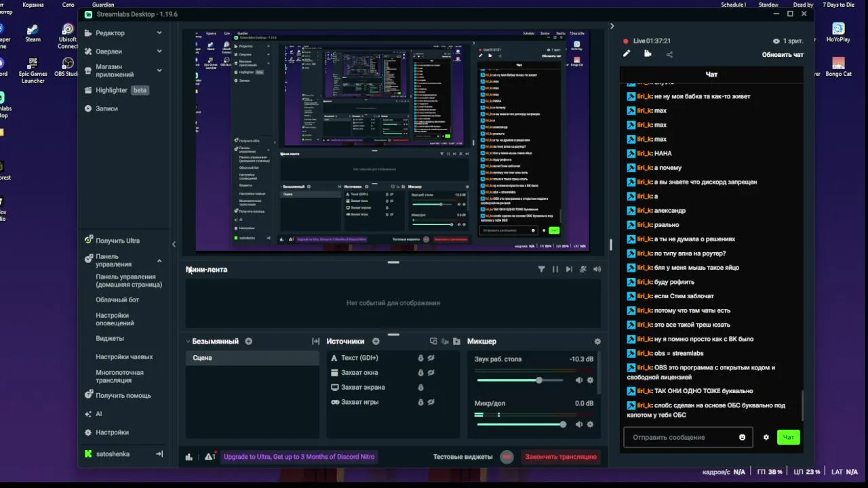Screen dimensions: 868x488
Task: Open Записи in sidebar
Action: (x=101, y=108)
